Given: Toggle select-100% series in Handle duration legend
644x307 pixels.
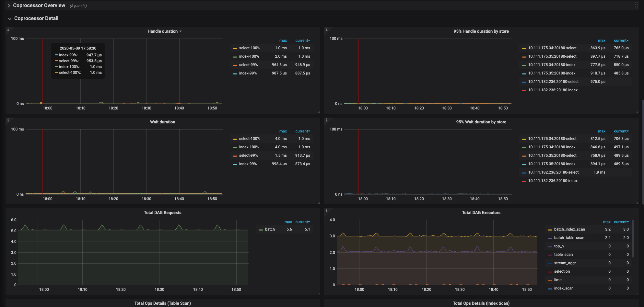Looking at the screenshot, I should coord(249,48).
